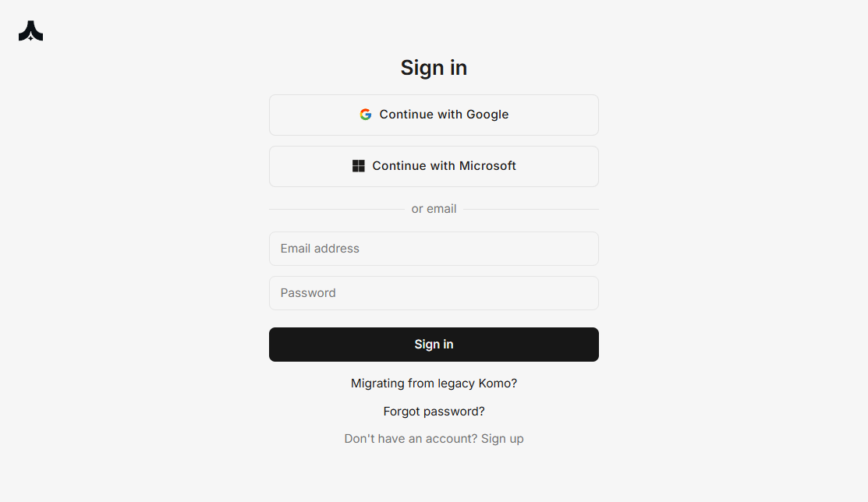
Task: Focus the Password input field
Action: (434, 293)
